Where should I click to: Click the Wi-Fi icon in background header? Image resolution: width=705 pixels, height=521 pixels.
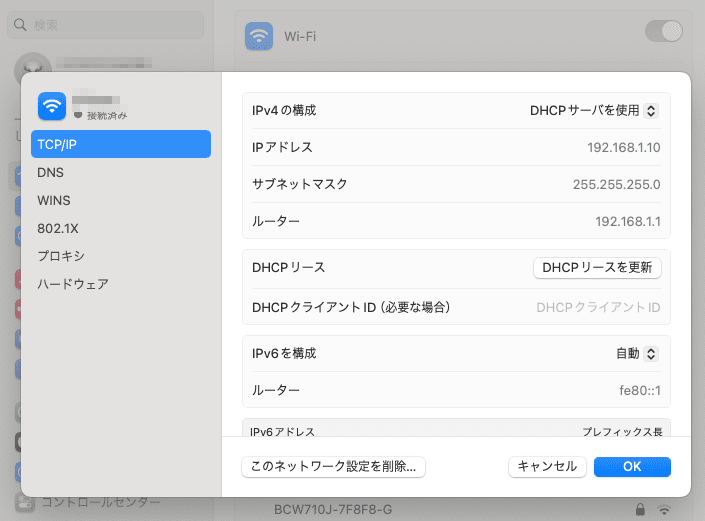(259, 36)
